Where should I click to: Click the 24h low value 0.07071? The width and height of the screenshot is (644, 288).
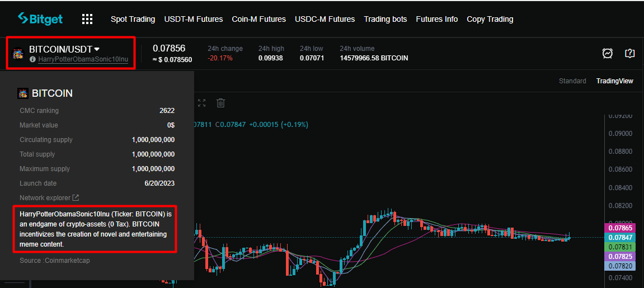pos(312,58)
